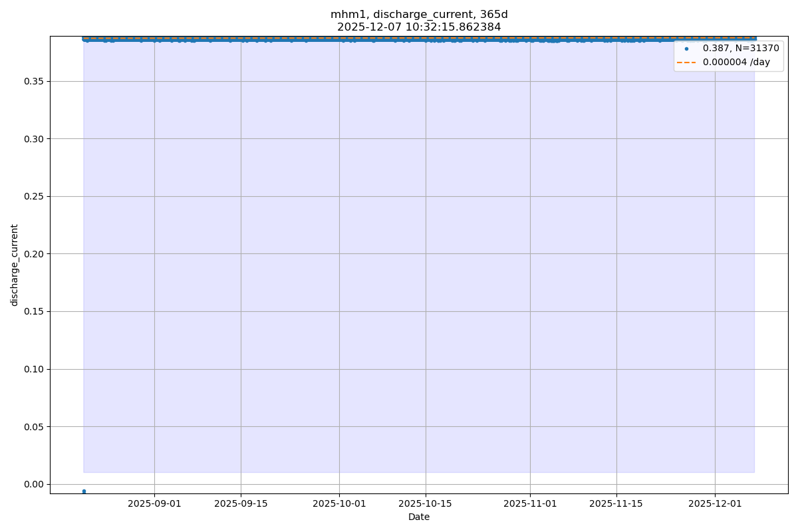Click the 2025-10-01 x-axis tick label
Screen dimensions: 798x532
tap(339, 503)
